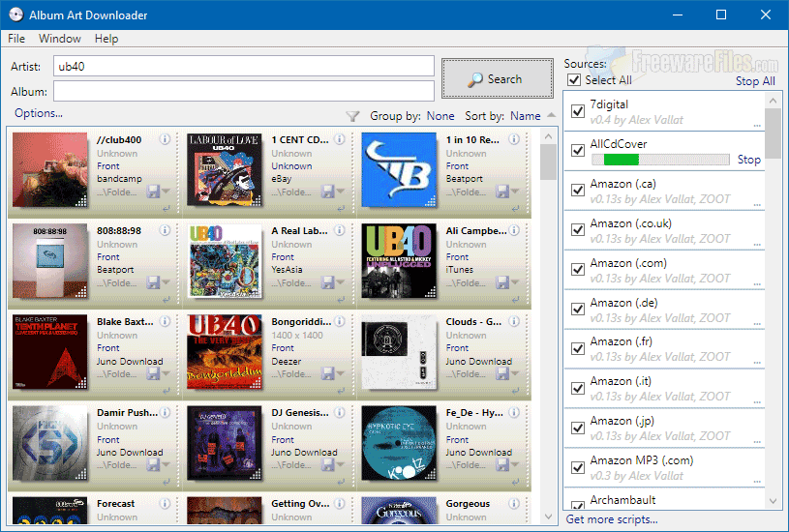Open info for DJ Genesis... result

pyautogui.click(x=340, y=412)
